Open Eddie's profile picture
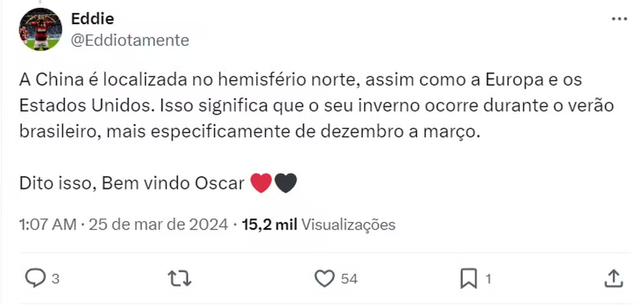Viewport: 644px width, 305px height. [x=41, y=29]
